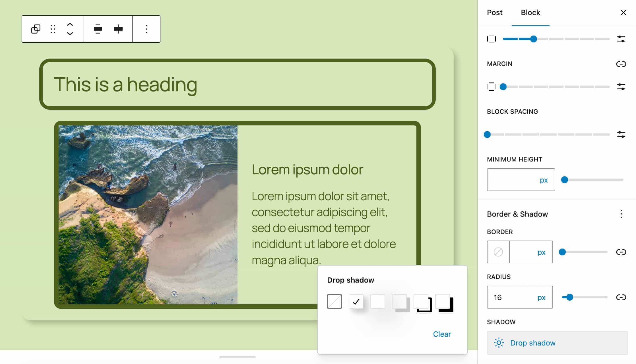This screenshot has height=364, width=636.
Task: Click the padding sides icon beside top slider
Action: pyautogui.click(x=491, y=39)
